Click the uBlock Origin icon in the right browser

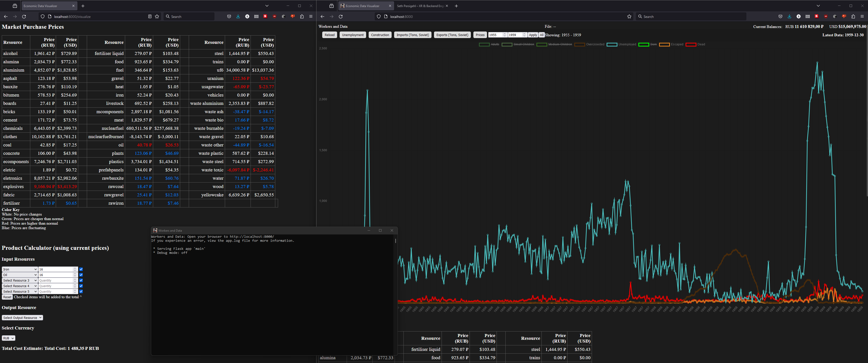826,16
